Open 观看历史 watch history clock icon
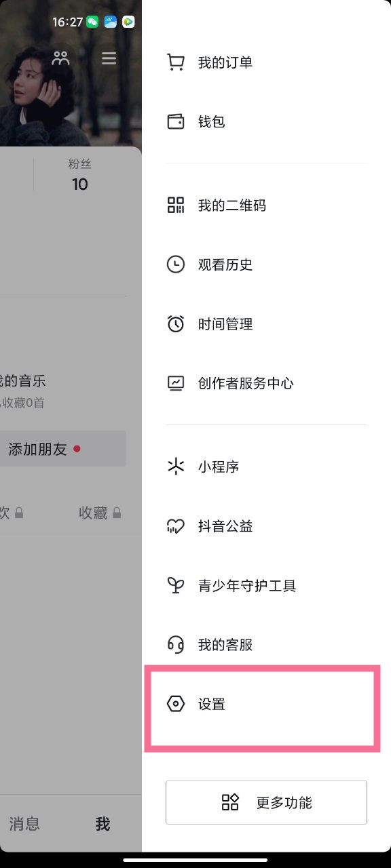The height and width of the screenshot is (868, 391). click(176, 264)
